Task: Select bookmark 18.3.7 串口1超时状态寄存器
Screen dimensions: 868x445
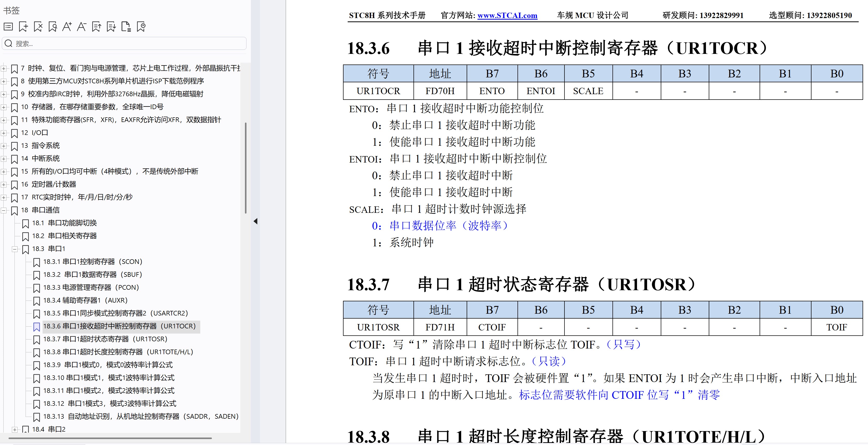Action: click(x=105, y=339)
